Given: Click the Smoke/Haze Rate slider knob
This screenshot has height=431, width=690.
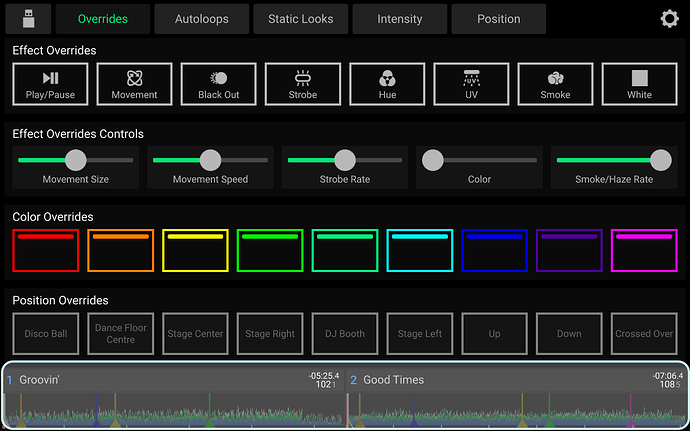Looking at the screenshot, I should [x=661, y=160].
